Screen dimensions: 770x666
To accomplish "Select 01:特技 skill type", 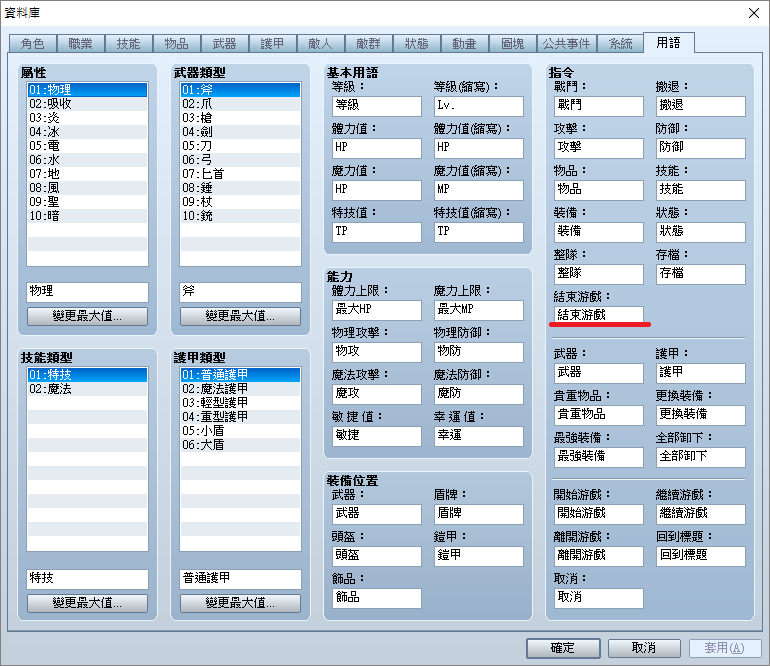I will 87,375.
